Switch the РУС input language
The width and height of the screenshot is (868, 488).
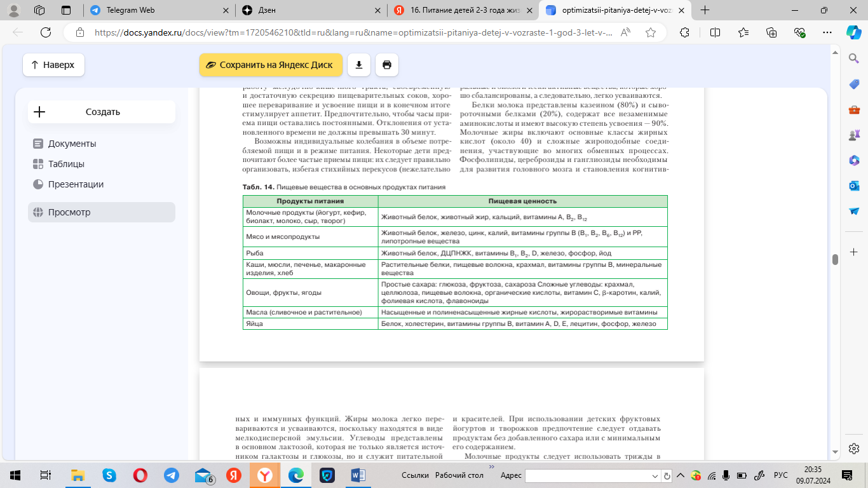click(x=780, y=475)
